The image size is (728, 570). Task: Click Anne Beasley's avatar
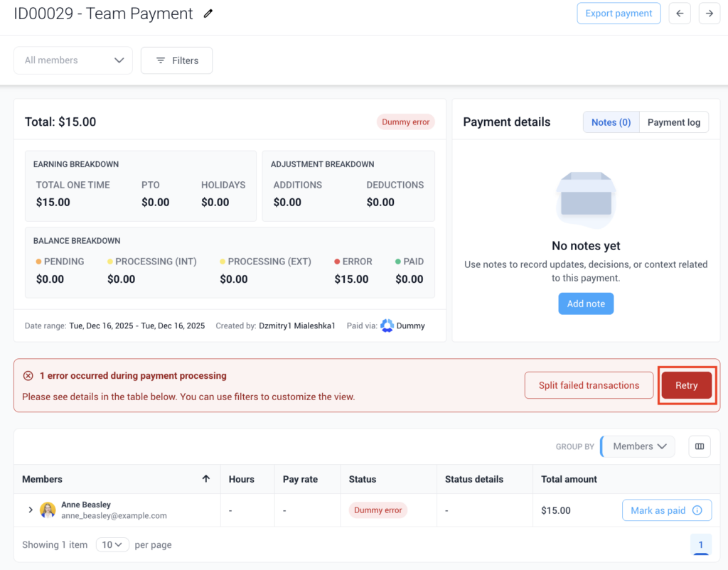pyautogui.click(x=48, y=510)
